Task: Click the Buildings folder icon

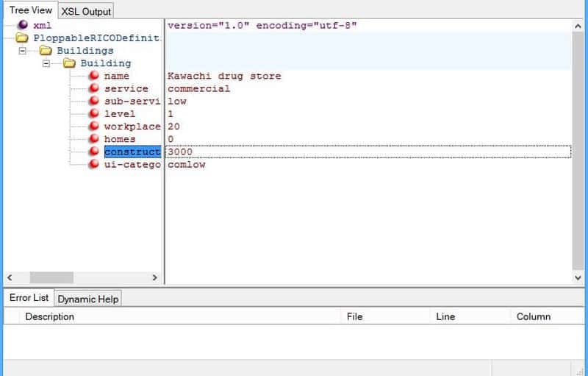Action: click(46, 51)
